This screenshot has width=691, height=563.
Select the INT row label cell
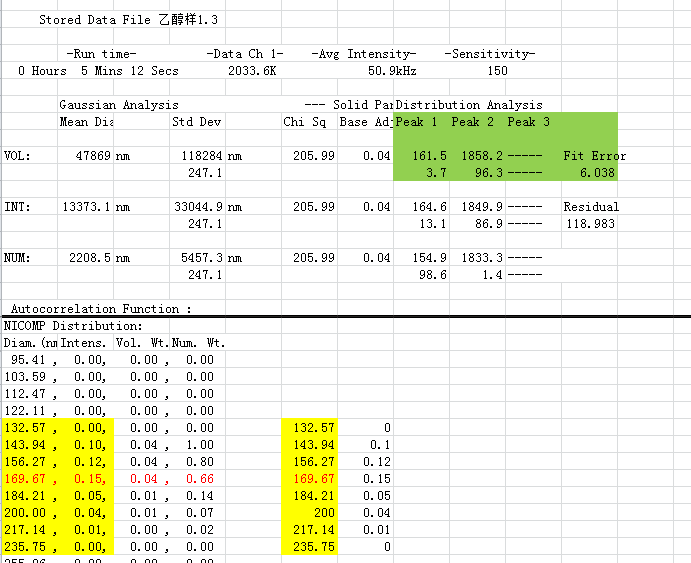[x=17, y=207]
